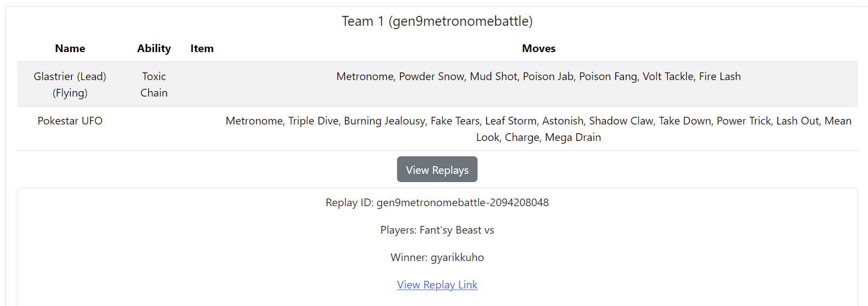The image size is (868, 306).
Task: Click the Winner: gyarikkuho text
Action: pyautogui.click(x=437, y=257)
